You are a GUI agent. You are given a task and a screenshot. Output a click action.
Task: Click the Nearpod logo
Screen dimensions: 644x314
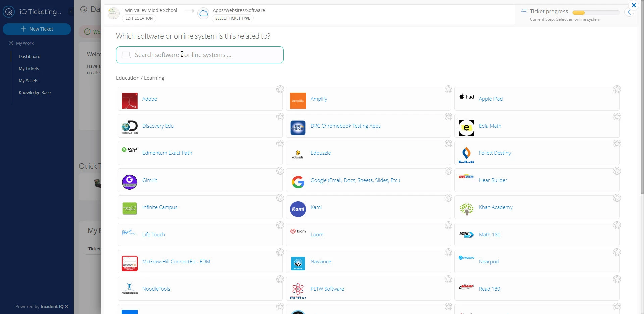pos(466,258)
